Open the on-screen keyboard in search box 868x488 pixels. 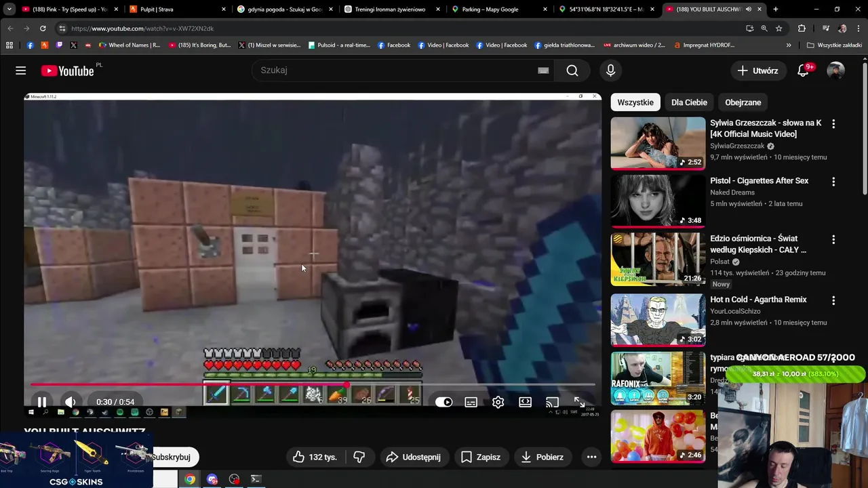543,70
